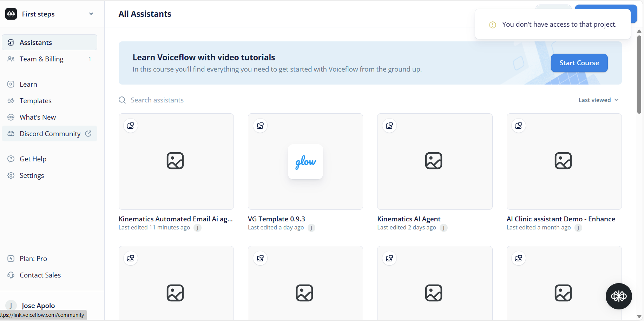Image resolution: width=644 pixels, height=321 pixels.
Task: Open Templates from the sidebar
Action: coord(50,101)
